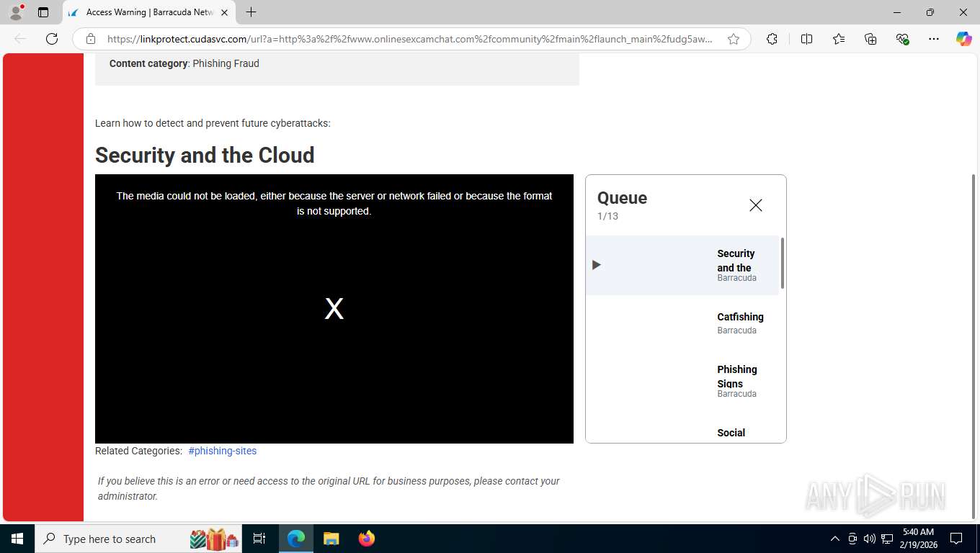Open File Explorer from the taskbar
The height and width of the screenshot is (553, 980).
click(331, 539)
